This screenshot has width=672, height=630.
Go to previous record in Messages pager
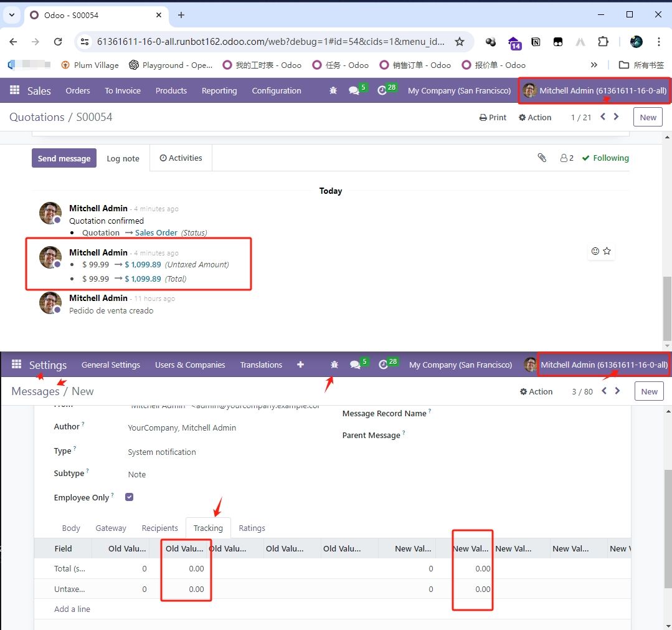point(604,391)
